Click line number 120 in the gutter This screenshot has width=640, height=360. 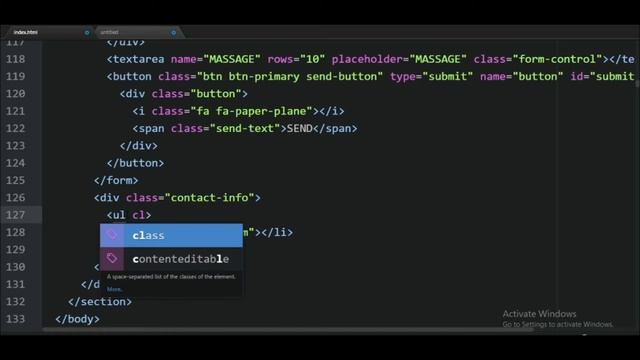click(16, 94)
